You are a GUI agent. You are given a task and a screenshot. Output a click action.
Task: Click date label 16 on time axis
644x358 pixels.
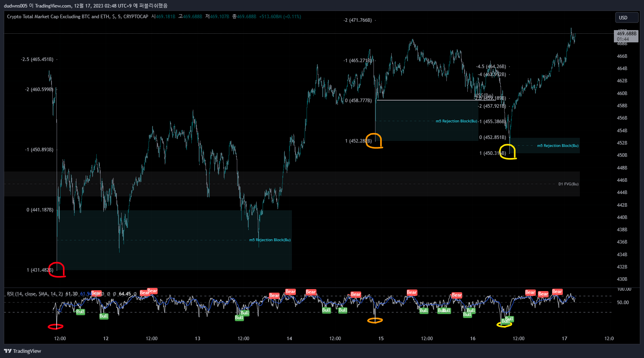coord(473,339)
